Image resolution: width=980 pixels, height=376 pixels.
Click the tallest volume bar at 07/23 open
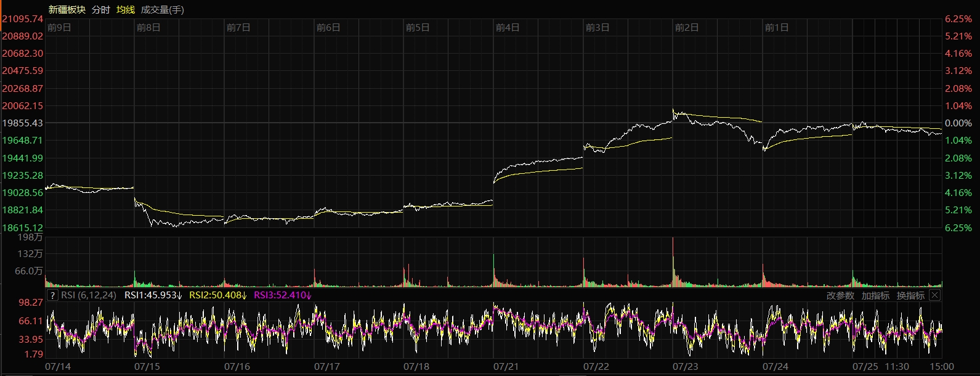pos(673,262)
